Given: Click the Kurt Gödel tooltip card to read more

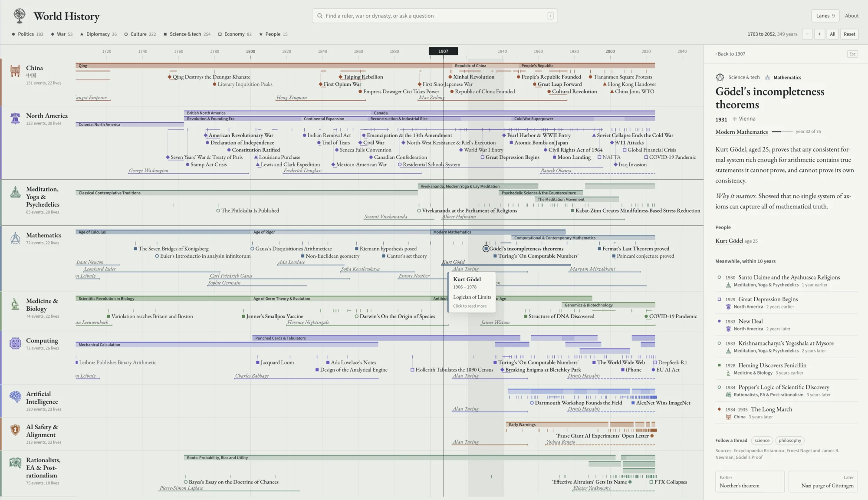Looking at the screenshot, I should coord(472,293).
